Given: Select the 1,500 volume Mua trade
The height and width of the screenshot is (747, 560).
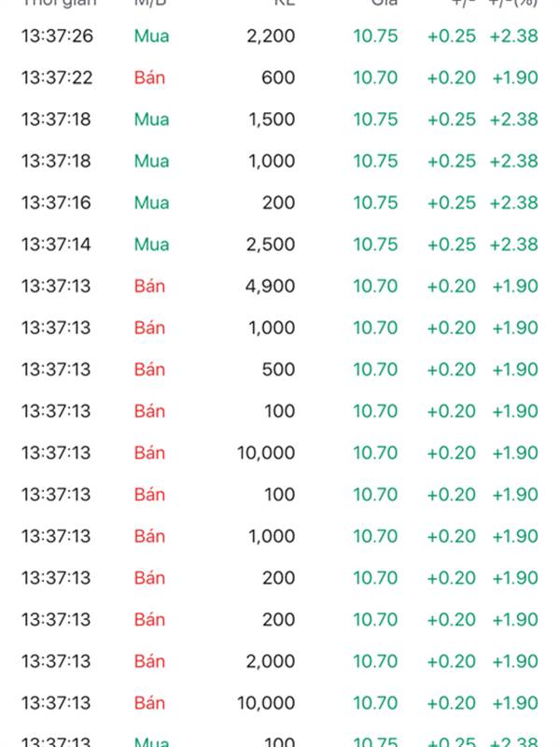Looking at the screenshot, I should (x=280, y=120).
